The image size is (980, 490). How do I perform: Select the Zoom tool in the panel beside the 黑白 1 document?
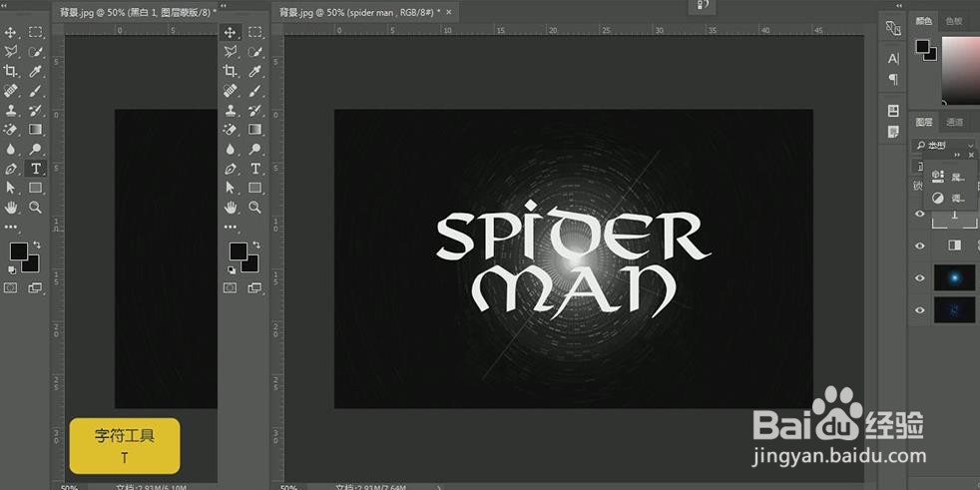[36, 207]
